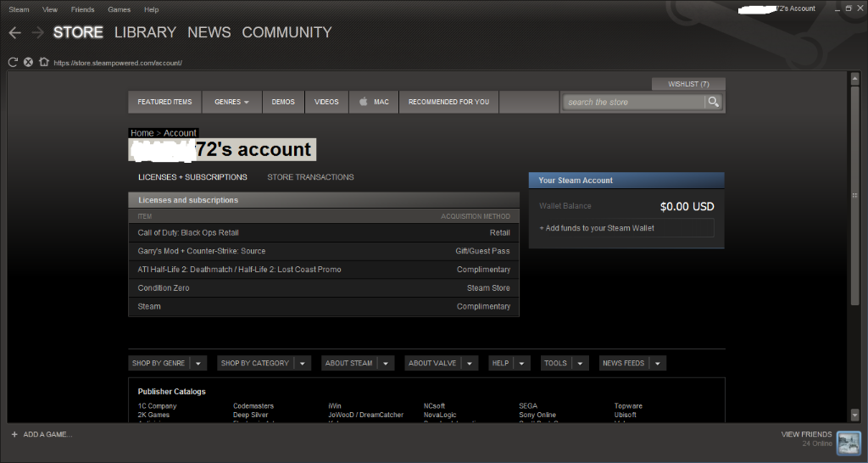The image size is (868, 463).
Task: Switch to the STORE section
Action: [78, 32]
